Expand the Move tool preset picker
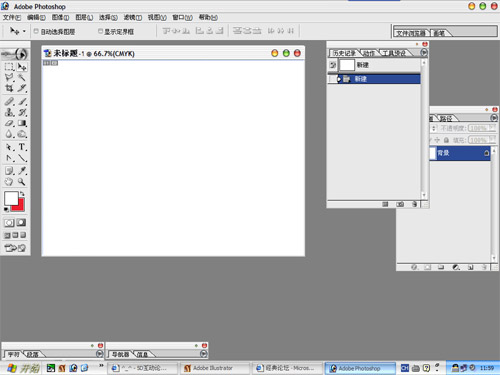Viewport: 500px width, 375px height. tap(24, 31)
